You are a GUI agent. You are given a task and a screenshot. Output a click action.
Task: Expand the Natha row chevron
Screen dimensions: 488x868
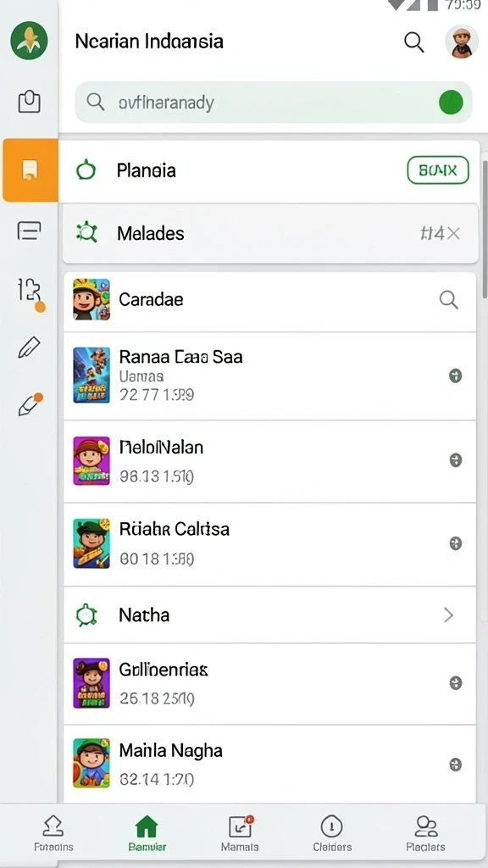coord(449,615)
